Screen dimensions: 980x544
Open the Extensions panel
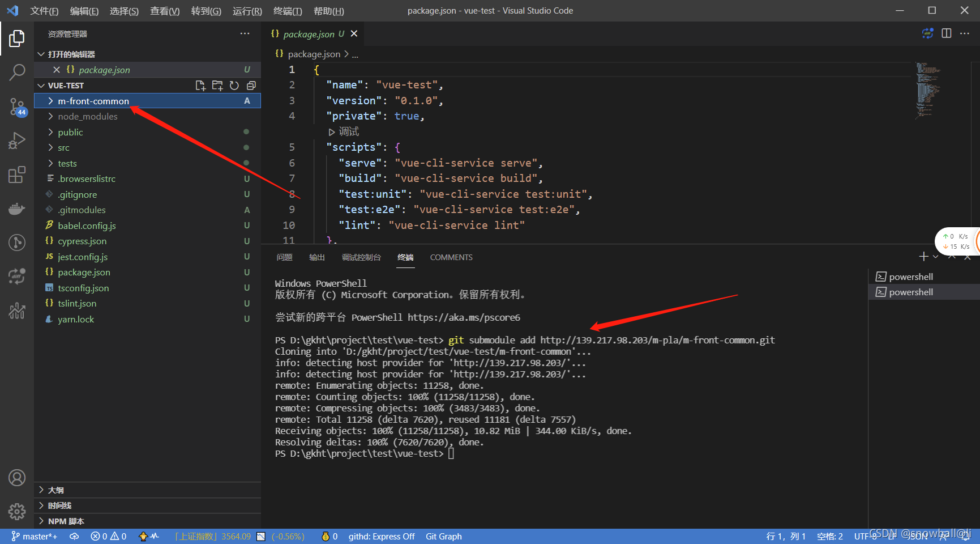coord(16,175)
